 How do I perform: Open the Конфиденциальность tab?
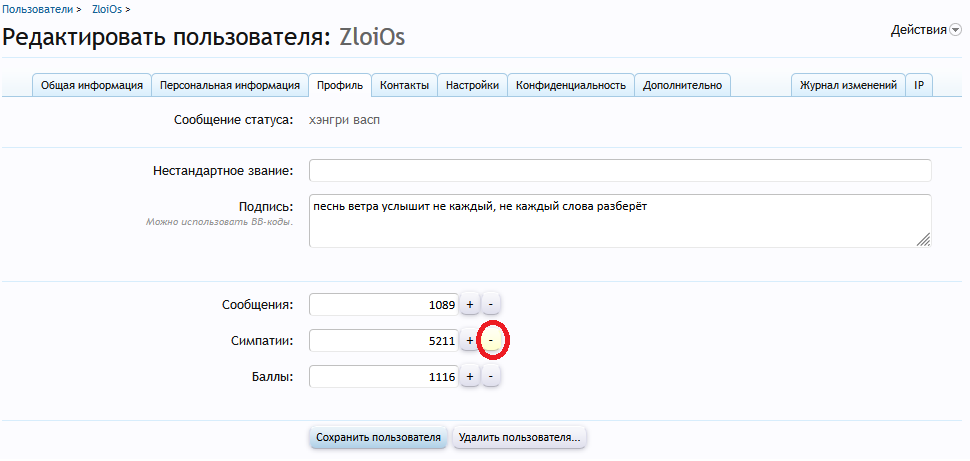(571, 86)
